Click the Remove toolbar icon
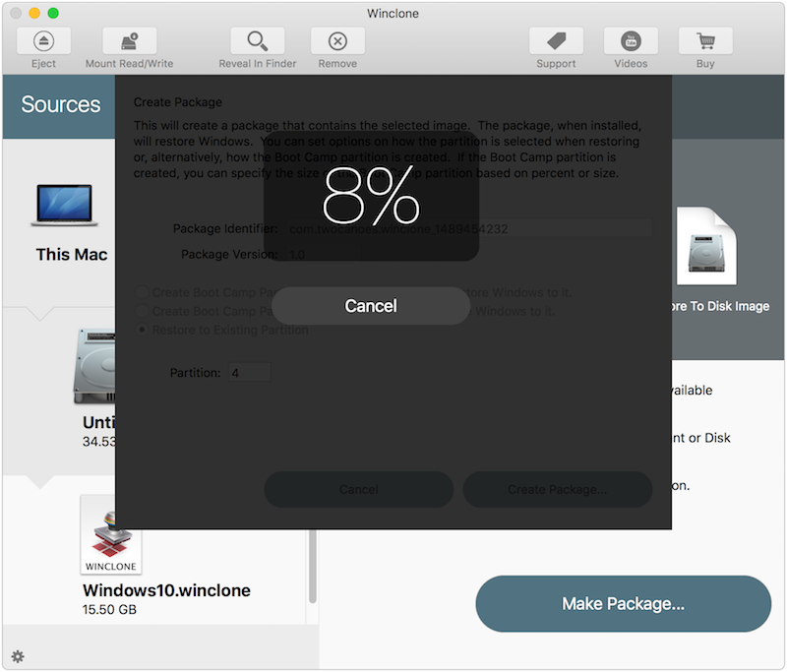Viewport: 787px width, 672px height. coord(337,41)
